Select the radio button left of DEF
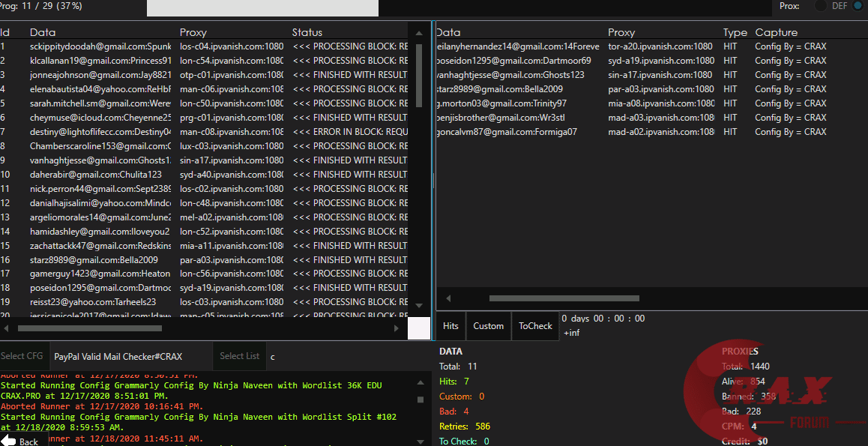This screenshot has height=446, width=868. click(x=821, y=6)
